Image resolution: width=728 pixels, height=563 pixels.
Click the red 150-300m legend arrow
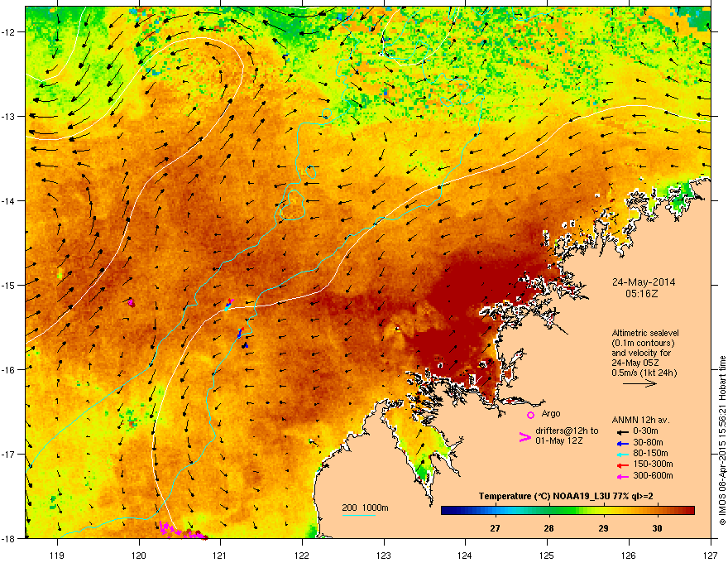click(623, 465)
